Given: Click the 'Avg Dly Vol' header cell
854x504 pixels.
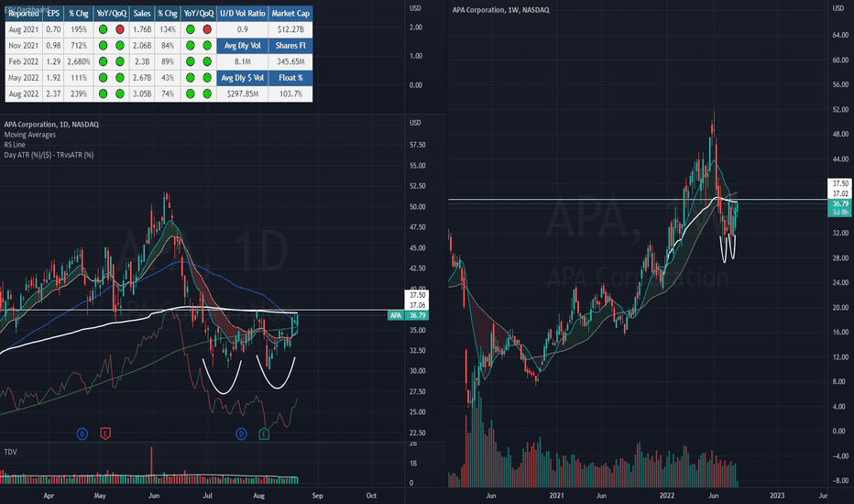Looking at the screenshot, I should (243, 46).
